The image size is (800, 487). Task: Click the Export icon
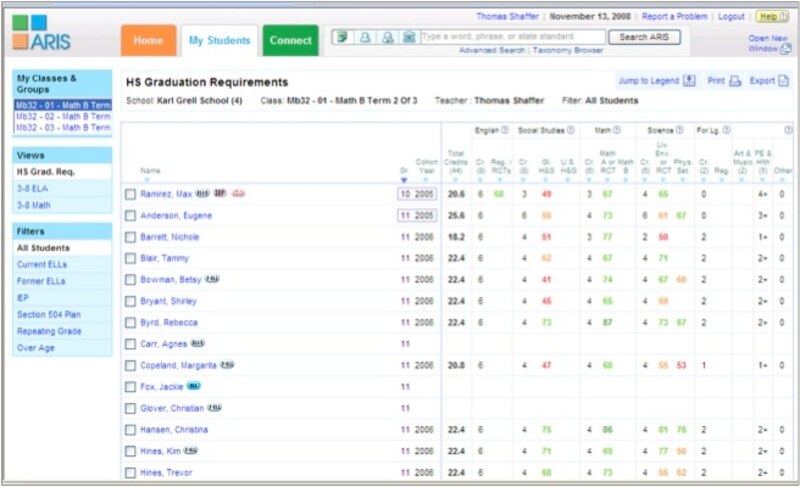(784, 81)
